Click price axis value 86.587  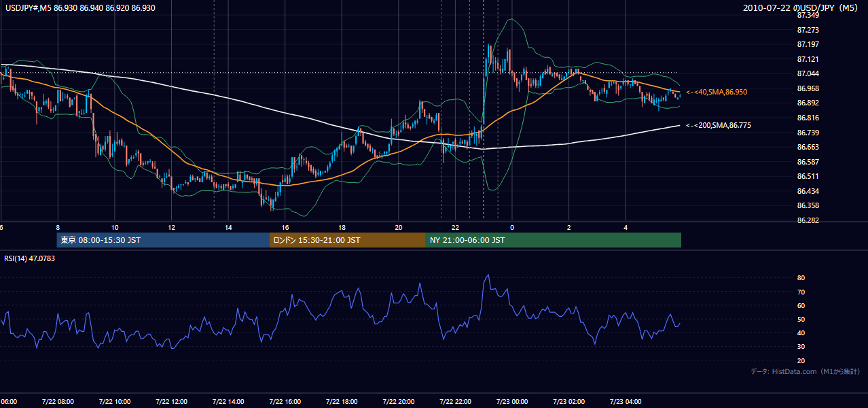(x=808, y=162)
